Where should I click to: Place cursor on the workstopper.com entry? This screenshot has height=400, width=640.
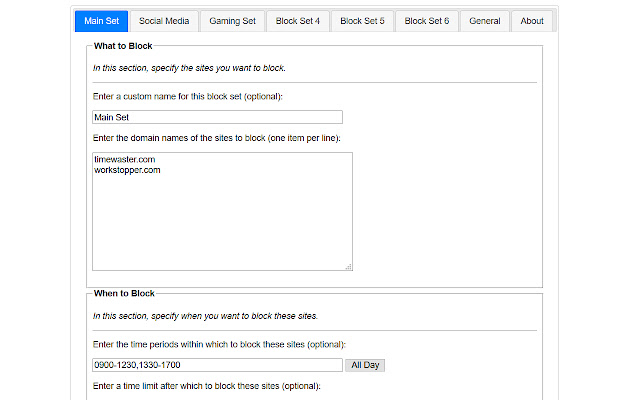point(128,170)
